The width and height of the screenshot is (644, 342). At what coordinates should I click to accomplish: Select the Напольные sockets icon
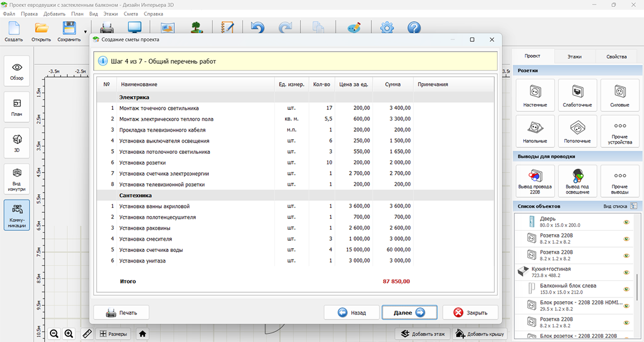coord(535,131)
